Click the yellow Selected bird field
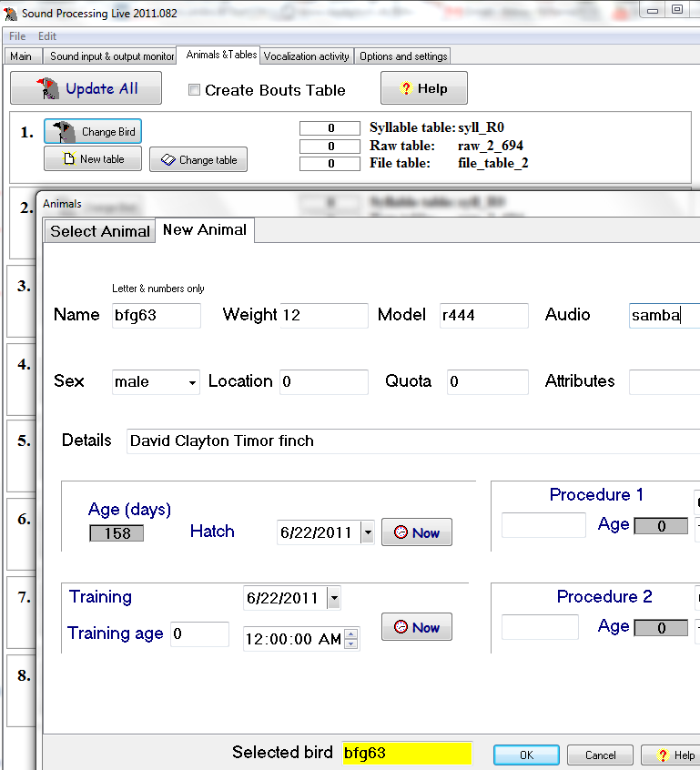 (406, 753)
